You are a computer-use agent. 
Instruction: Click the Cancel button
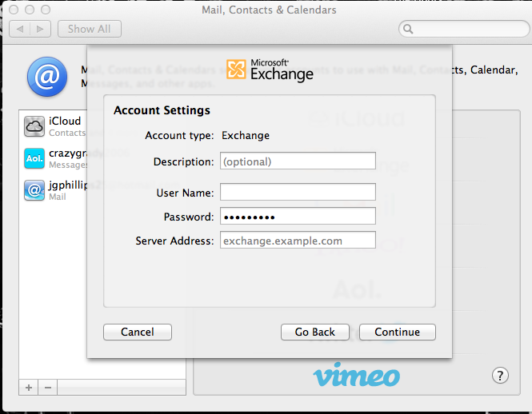click(x=138, y=332)
